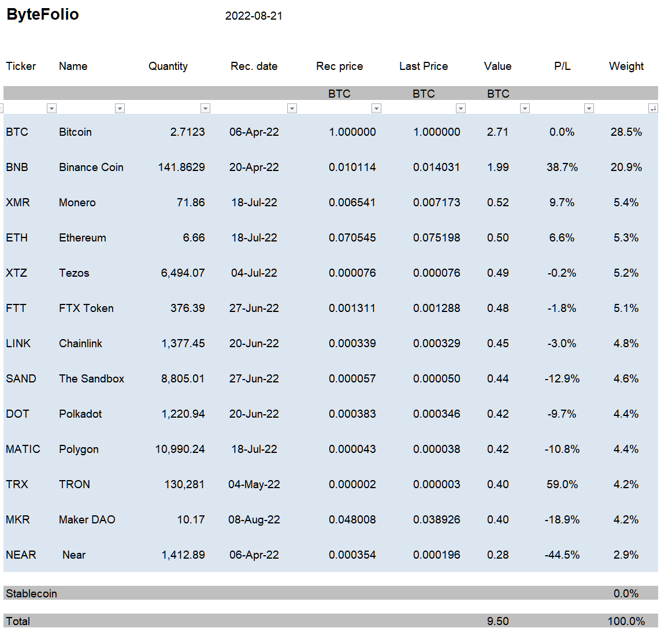This screenshot has height=643, width=672.
Task: Select the Binance Coin name cell
Action: (91, 167)
